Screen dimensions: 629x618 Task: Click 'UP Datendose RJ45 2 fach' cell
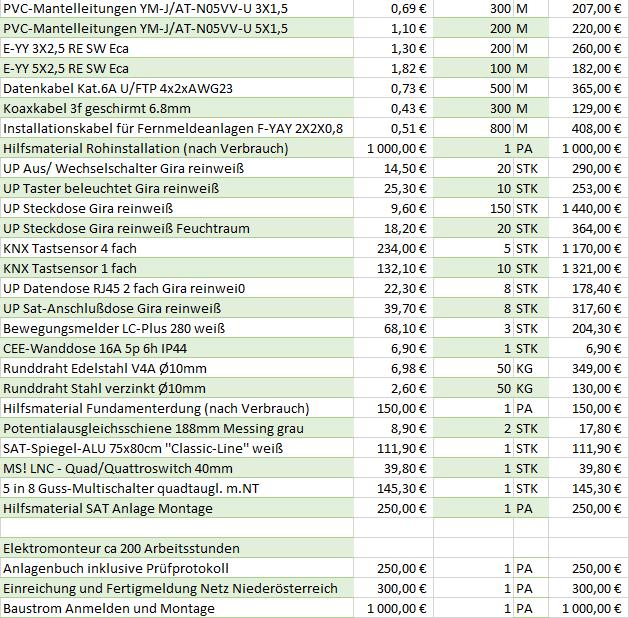[177, 289]
